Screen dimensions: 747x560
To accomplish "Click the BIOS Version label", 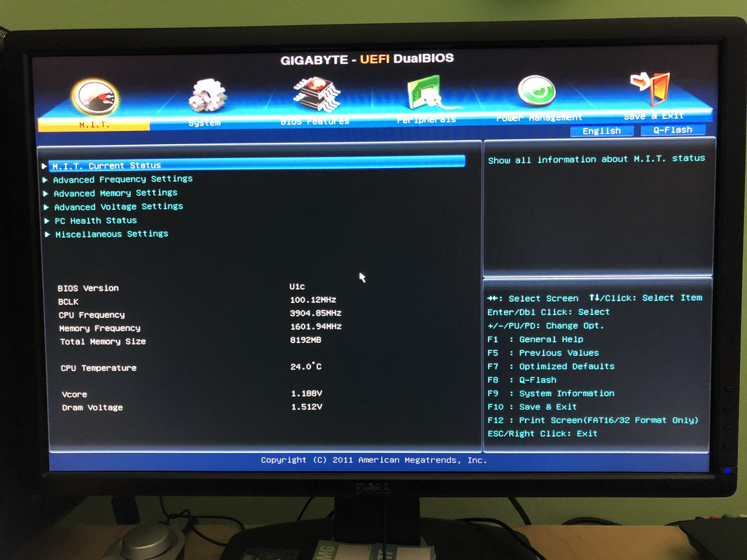I will (x=88, y=288).
